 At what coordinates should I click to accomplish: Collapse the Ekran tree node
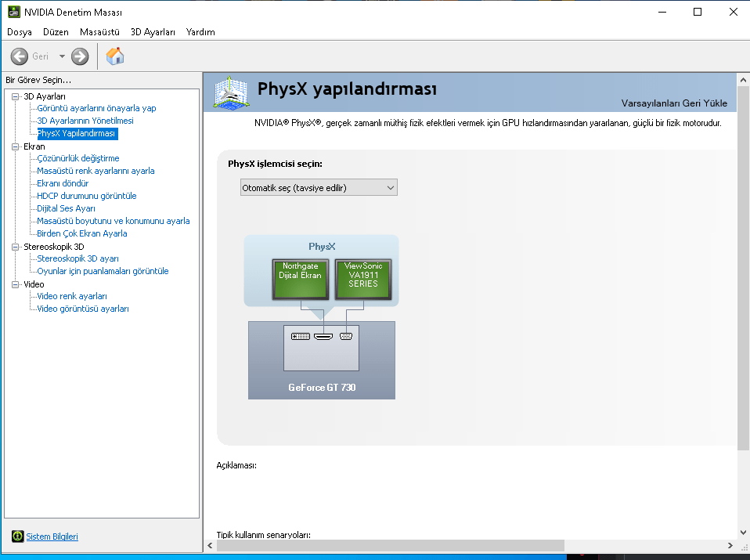(16, 147)
